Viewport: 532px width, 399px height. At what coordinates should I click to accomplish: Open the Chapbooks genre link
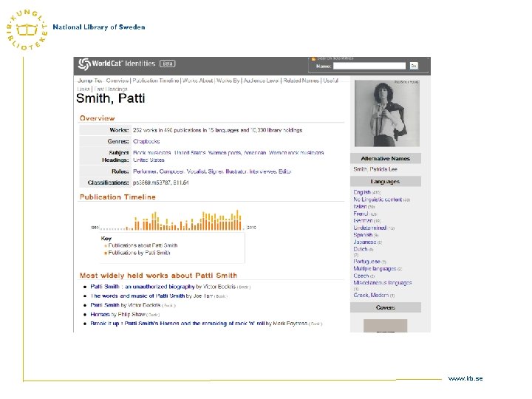coord(146,141)
